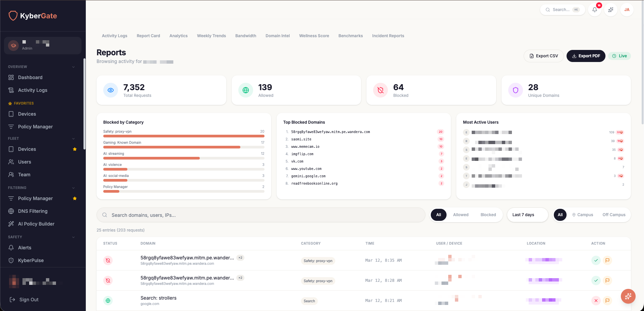Click saomi.site in Top Blocked Domains

pyautogui.click(x=301, y=139)
